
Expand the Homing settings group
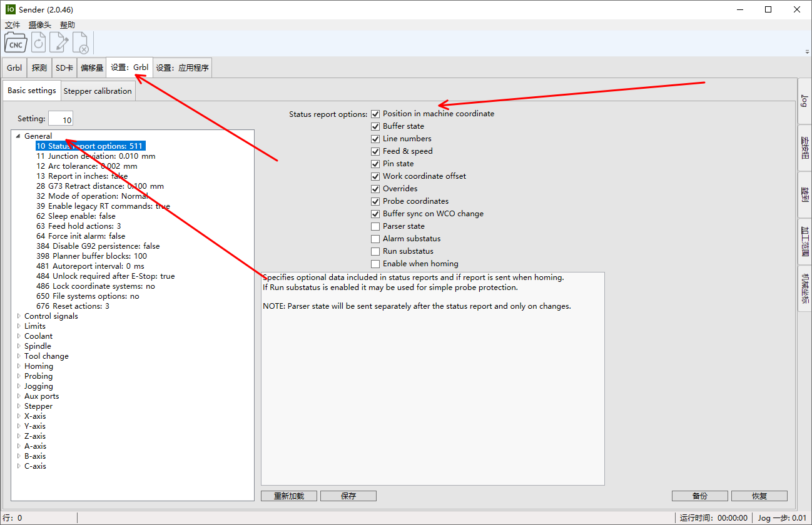coord(19,366)
